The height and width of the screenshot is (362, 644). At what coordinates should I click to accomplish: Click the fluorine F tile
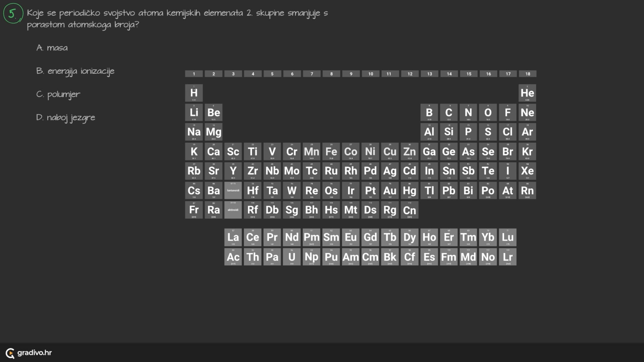(x=508, y=112)
